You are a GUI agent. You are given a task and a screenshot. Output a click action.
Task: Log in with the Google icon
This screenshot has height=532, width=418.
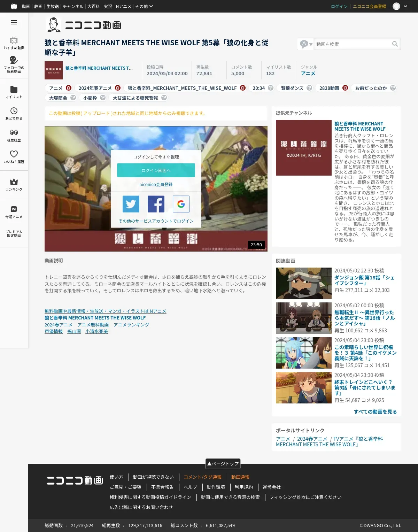pos(181,204)
